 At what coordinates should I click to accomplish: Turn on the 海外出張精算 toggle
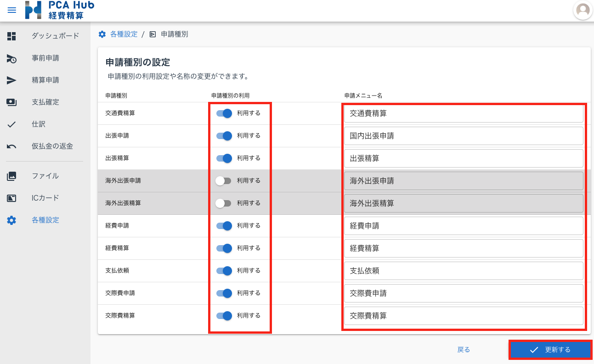(223, 203)
